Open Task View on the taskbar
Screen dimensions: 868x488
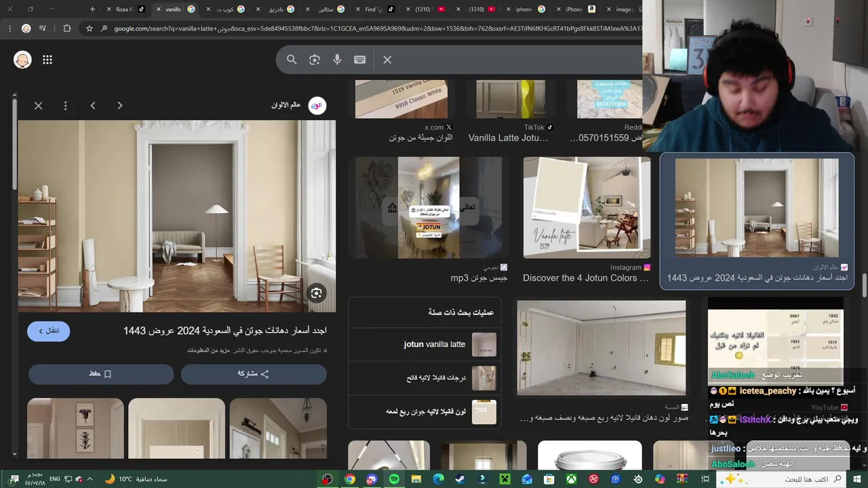click(706, 479)
